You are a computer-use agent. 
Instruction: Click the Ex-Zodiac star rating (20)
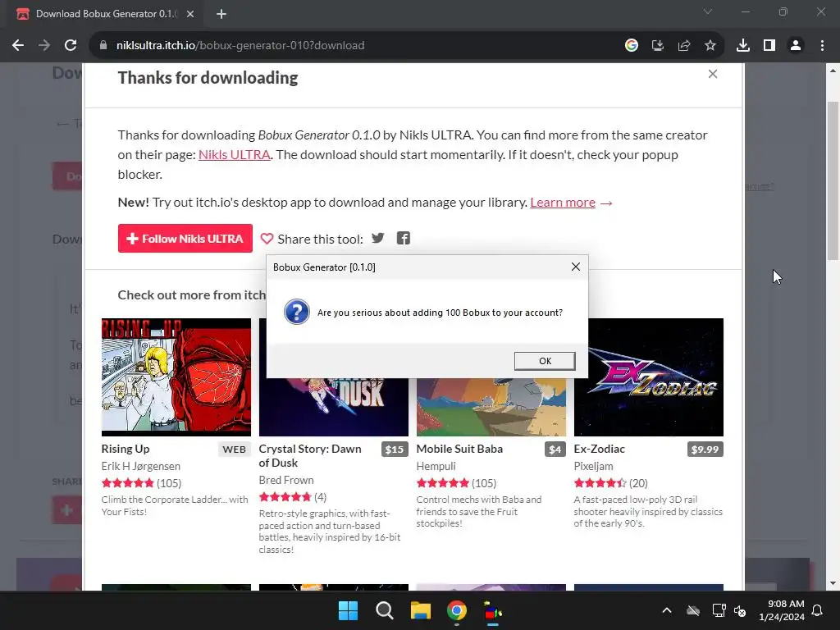tap(610, 483)
